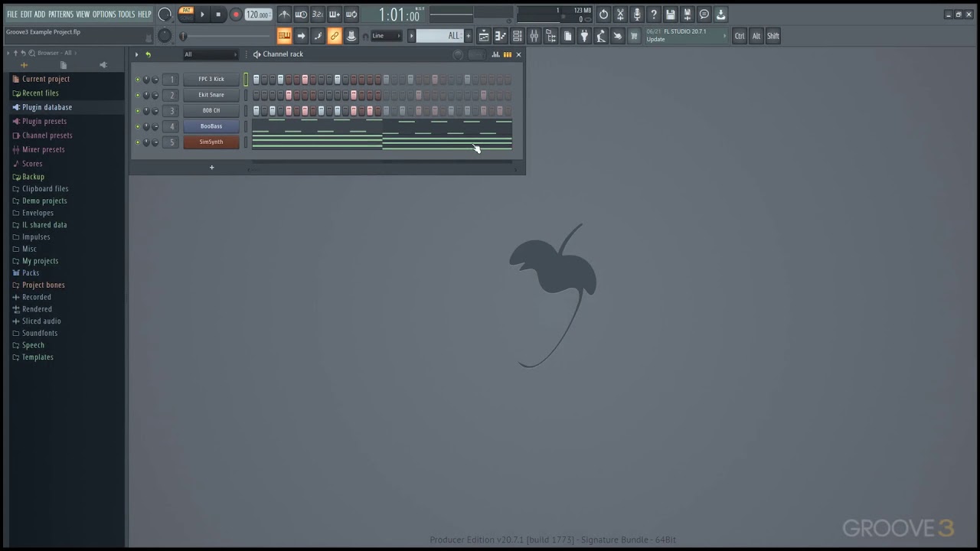Image resolution: width=980 pixels, height=551 pixels.
Task: Open the Mixer view icon
Action: point(534,36)
